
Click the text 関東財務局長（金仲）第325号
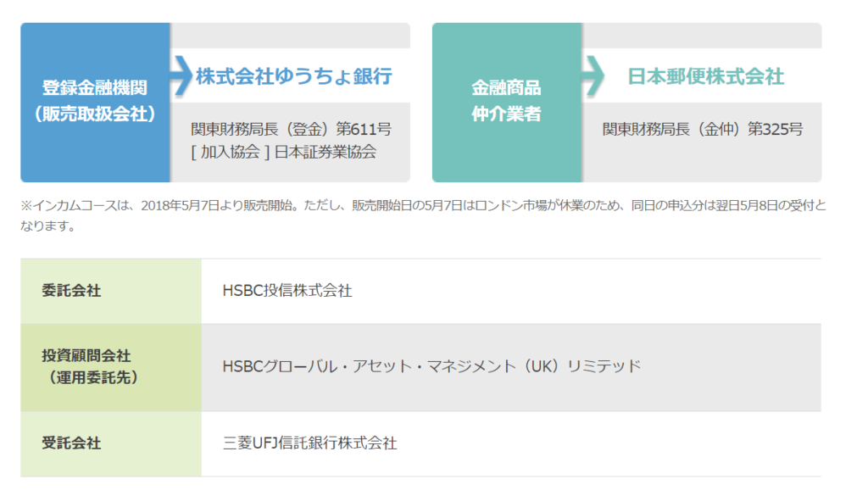click(x=703, y=129)
